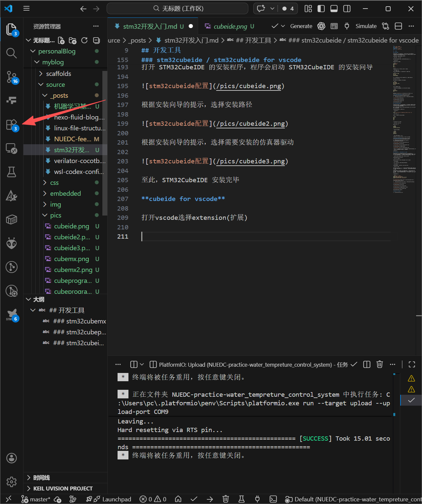Viewport: 422px width, 504px height.
Task: Open Customize Layout in the title bar
Action: [308, 9]
